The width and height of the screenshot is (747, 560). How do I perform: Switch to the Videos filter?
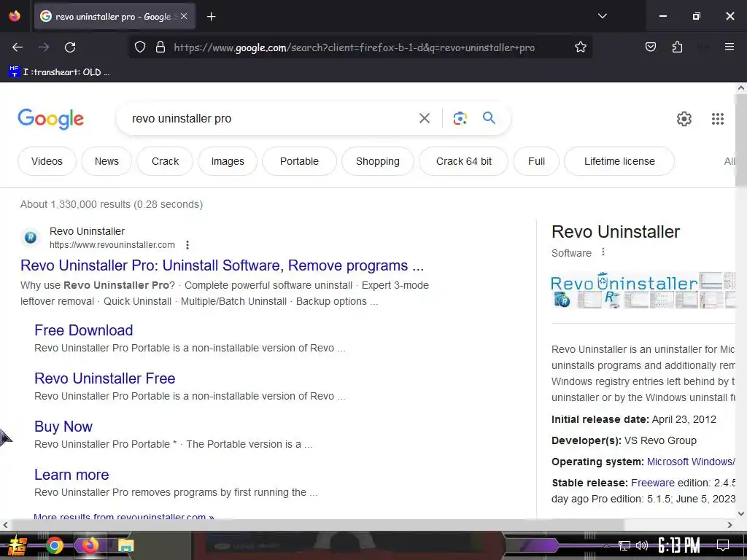(x=47, y=161)
